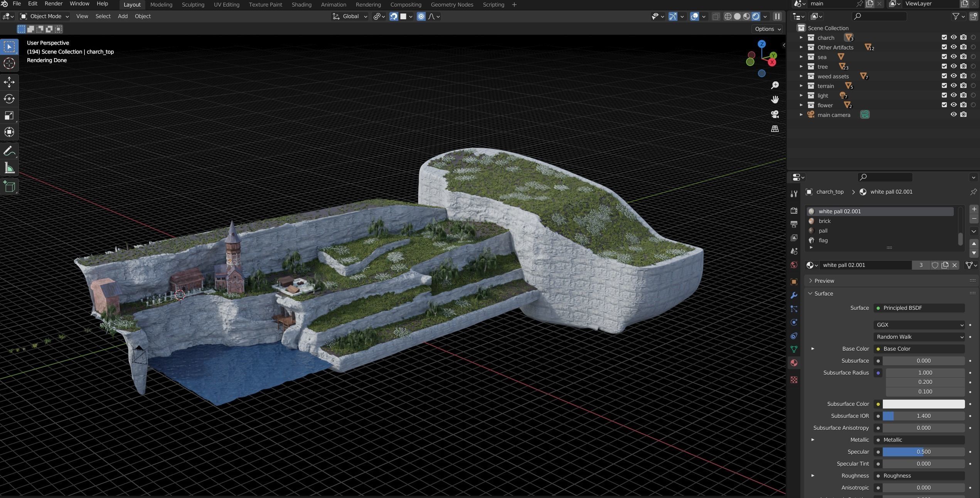Select the Add Cube tool
Screen dimensions: 980x498
click(9, 187)
